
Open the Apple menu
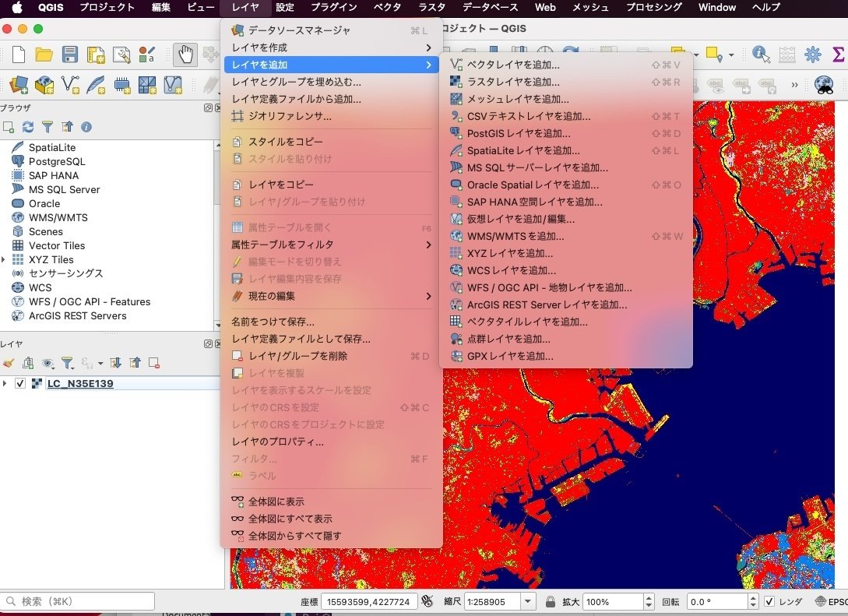point(17,7)
